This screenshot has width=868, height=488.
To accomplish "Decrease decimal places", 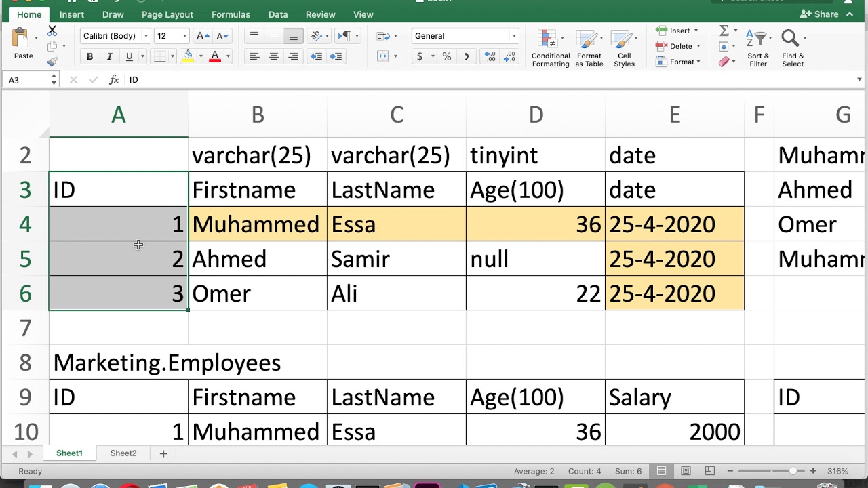I will (509, 57).
